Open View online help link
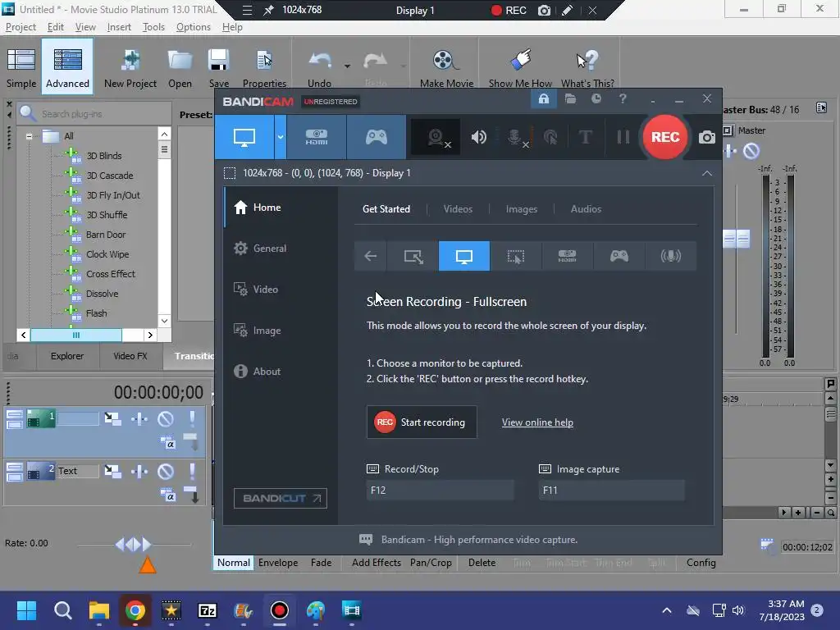The height and width of the screenshot is (630, 840). (x=537, y=422)
